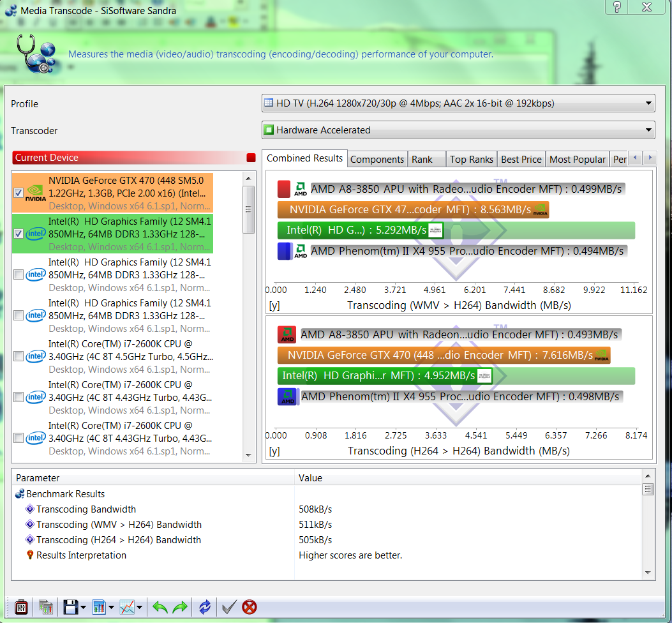Click the NVIDIA logo on the 7.616MB/s bar
The height and width of the screenshot is (623, 672).
(x=601, y=355)
